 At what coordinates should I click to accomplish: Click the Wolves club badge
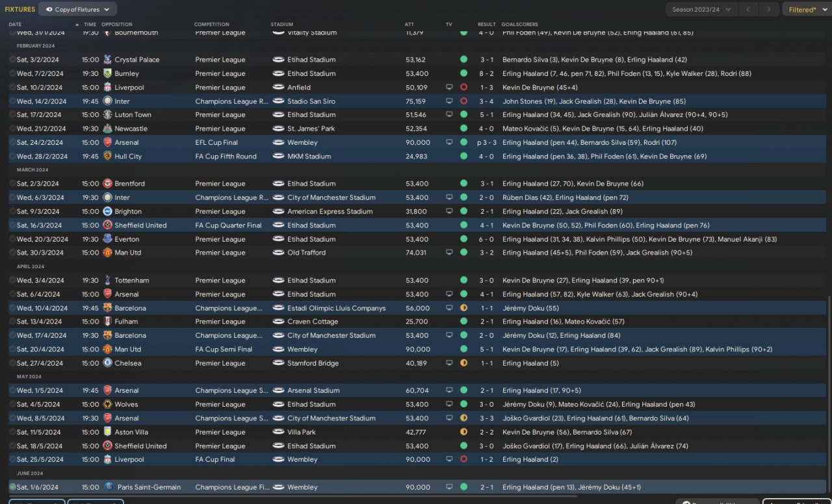[107, 405]
